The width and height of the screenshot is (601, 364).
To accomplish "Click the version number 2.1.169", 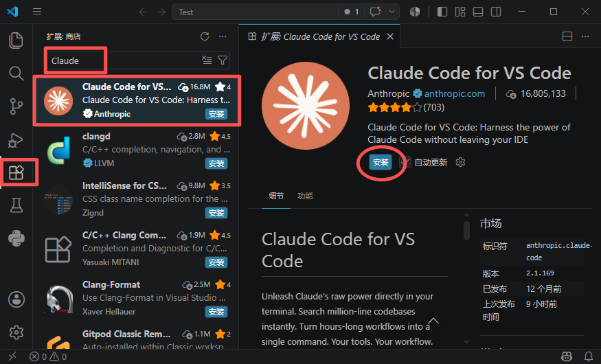I will coord(540,273).
